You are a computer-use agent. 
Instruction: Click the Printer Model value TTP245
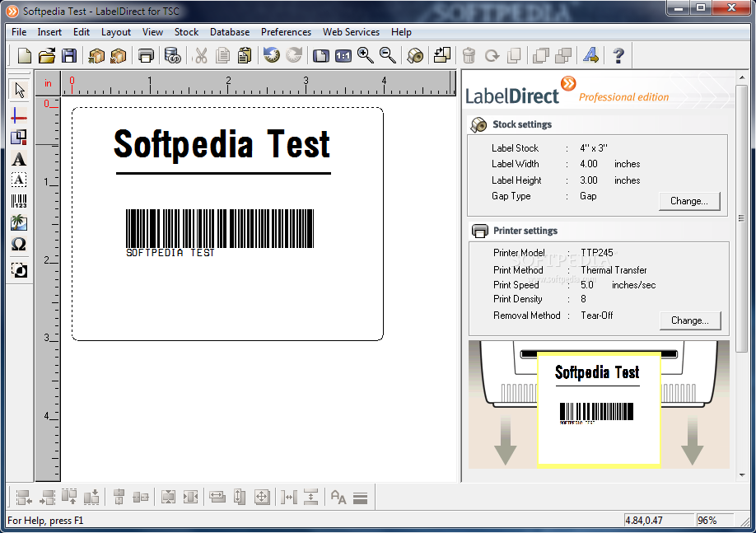(x=597, y=253)
